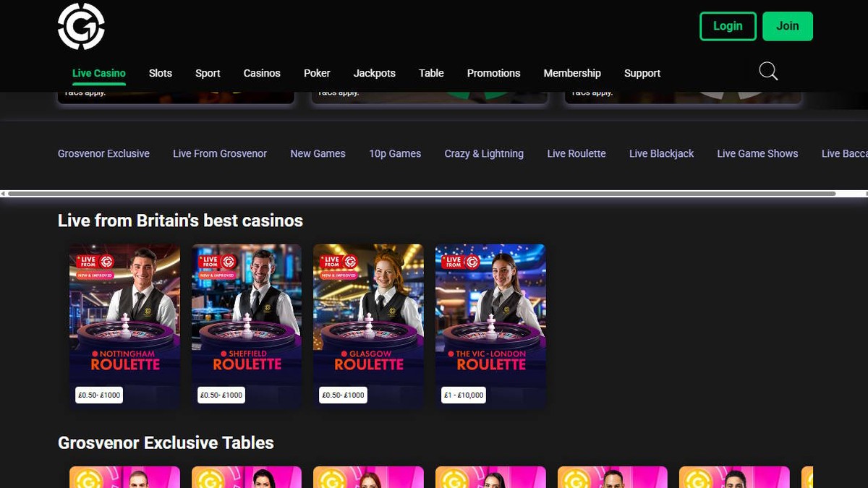868x488 pixels.
Task: Filter by 10p Games
Action: pyautogui.click(x=395, y=153)
